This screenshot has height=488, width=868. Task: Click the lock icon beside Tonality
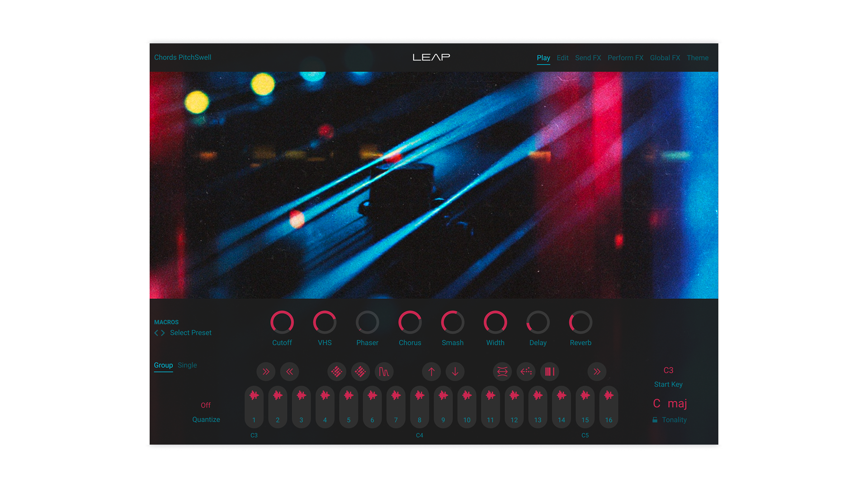(654, 419)
